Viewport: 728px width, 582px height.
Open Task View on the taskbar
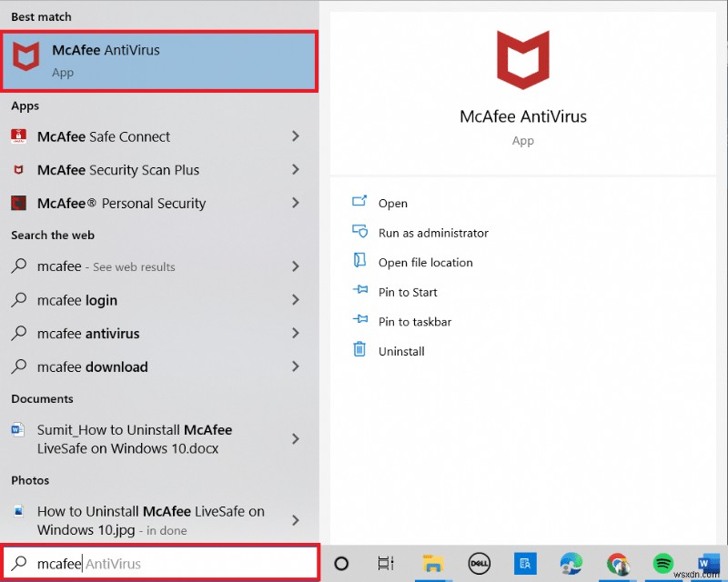386,564
